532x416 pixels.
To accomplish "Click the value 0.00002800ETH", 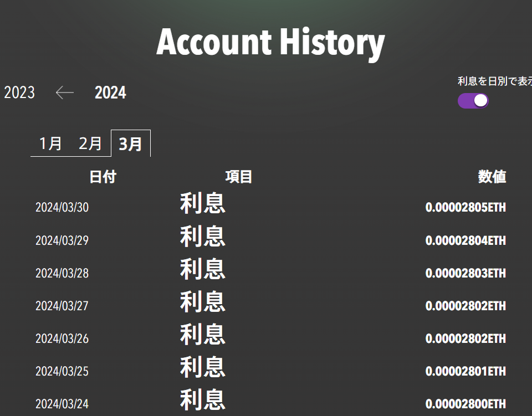I will click(x=465, y=404).
